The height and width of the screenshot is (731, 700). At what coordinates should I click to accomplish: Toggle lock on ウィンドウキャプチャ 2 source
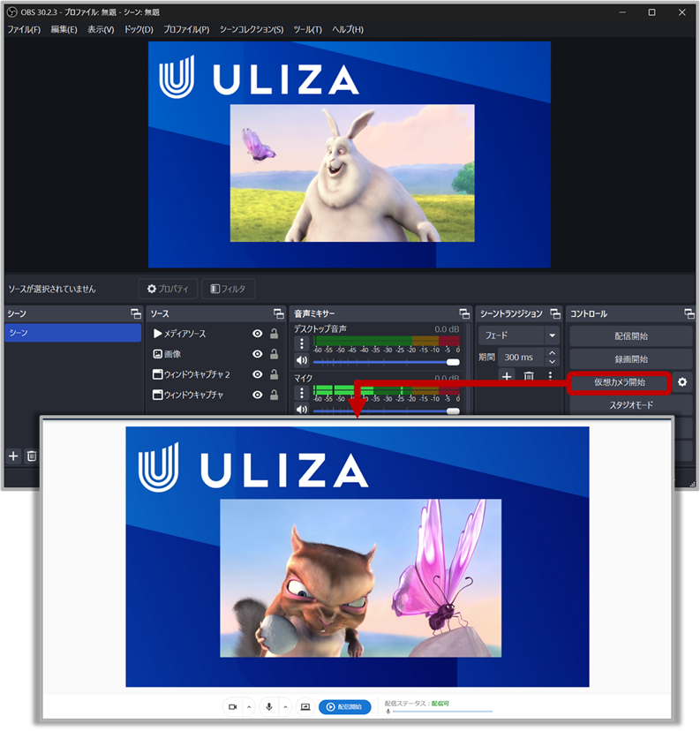coord(274,374)
